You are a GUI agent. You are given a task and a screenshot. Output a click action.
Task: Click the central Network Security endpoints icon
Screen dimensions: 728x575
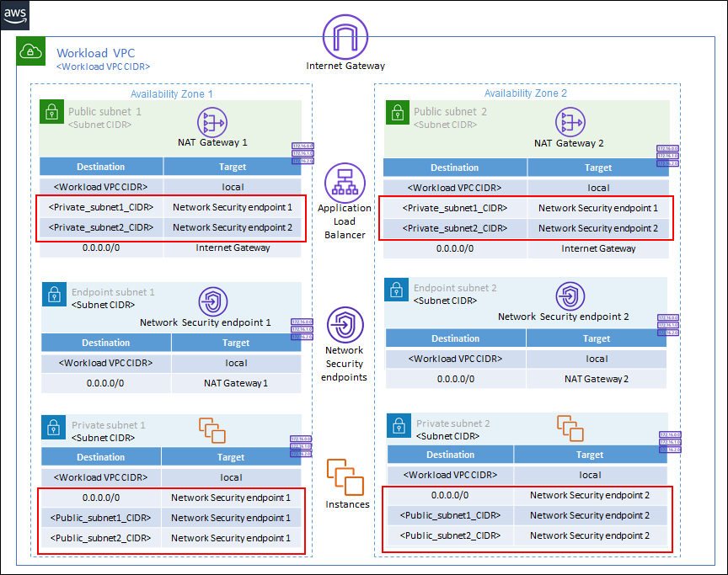coord(345,324)
